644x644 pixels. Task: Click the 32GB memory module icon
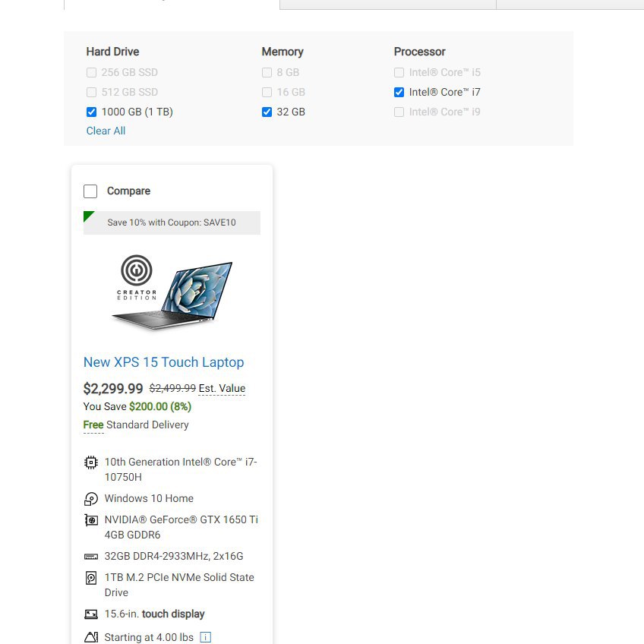(x=91, y=557)
